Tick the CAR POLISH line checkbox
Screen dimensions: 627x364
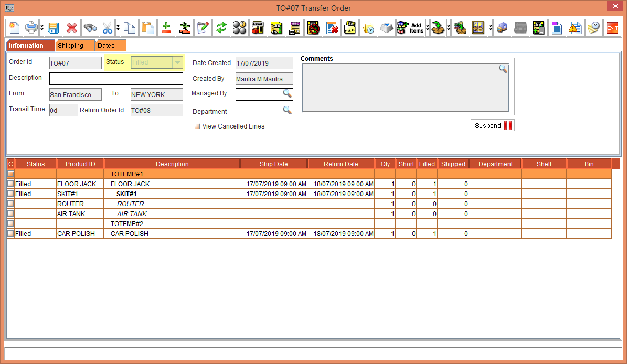click(10, 233)
